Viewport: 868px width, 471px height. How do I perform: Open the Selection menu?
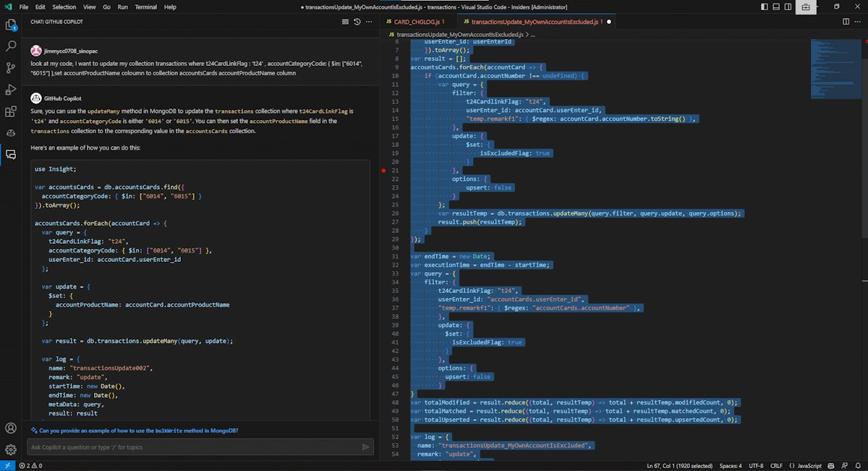click(64, 7)
